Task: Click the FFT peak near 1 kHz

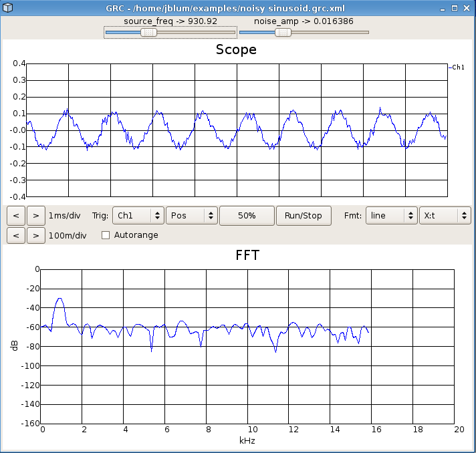Action: point(59,299)
